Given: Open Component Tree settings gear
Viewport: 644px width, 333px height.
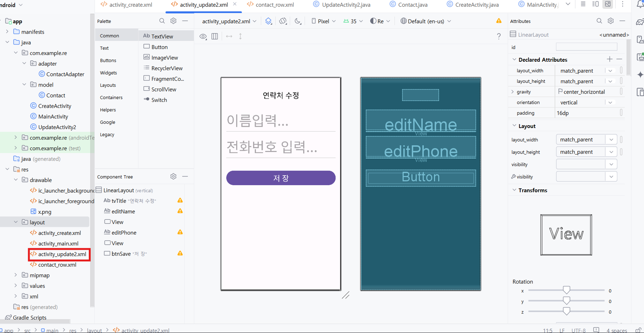Looking at the screenshot, I should click(173, 176).
